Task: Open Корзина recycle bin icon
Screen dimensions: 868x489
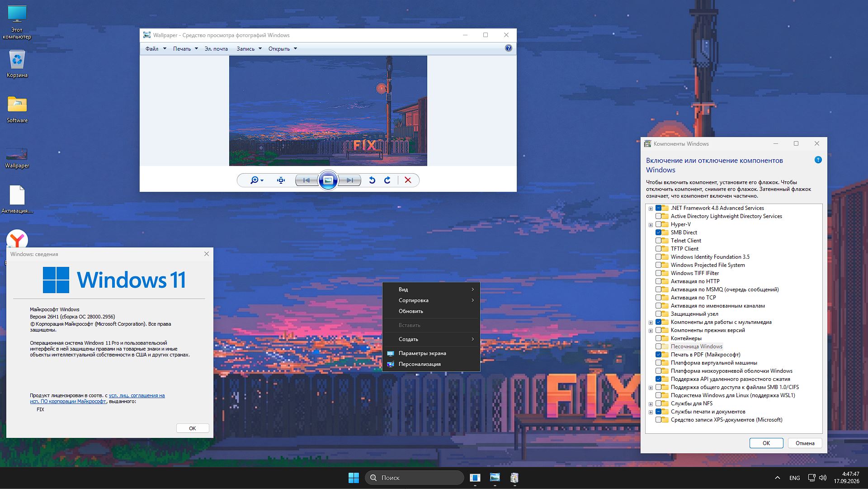Action: pyautogui.click(x=17, y=64)
